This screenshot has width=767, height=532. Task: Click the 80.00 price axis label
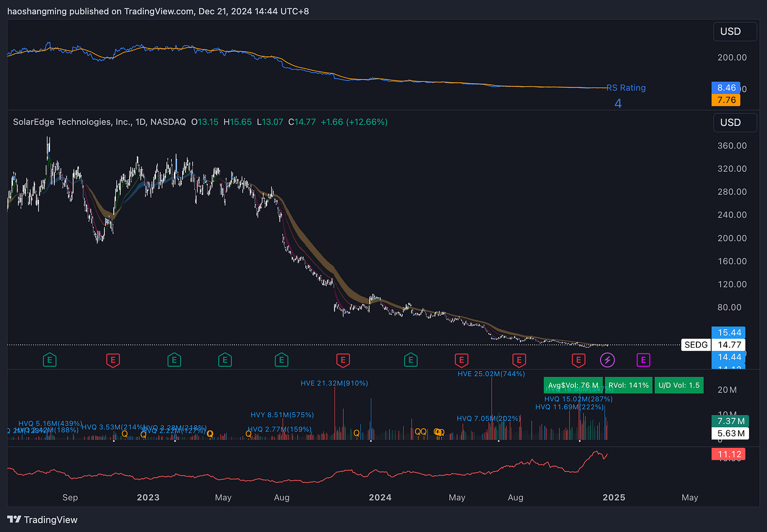[x=730, y=308]
